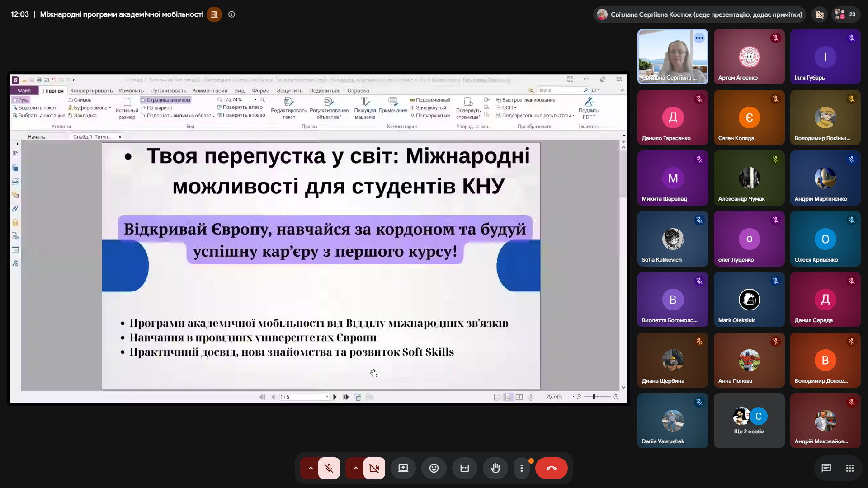Toggle closed captions button

click(464, 468)
